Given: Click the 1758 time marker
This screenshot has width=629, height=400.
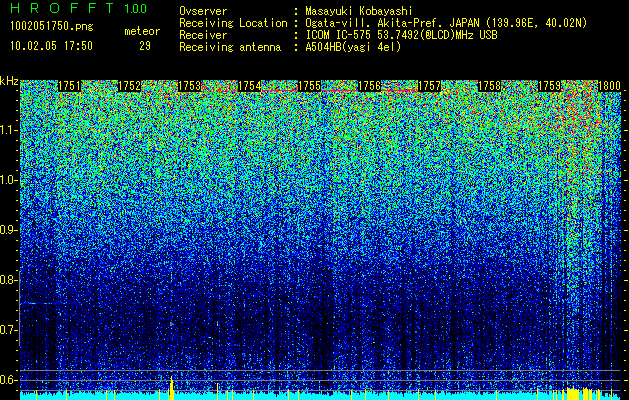Looking at the screenshot, I should pyautogui.click(x=490, y=86).
